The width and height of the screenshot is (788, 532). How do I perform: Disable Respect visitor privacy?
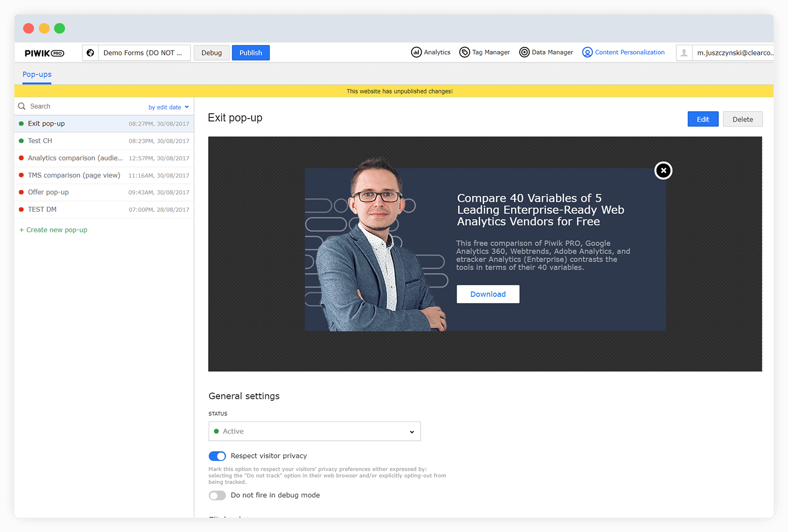217,456
